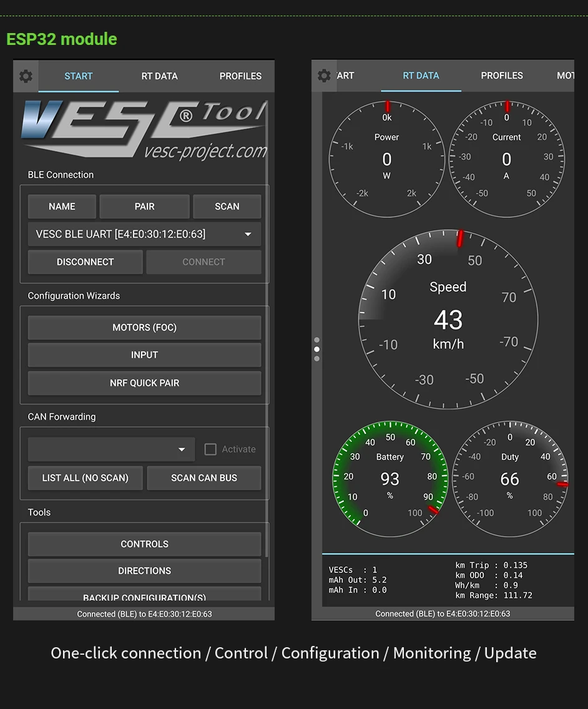Click the 'mAh In : 0.0' readout

tap(357, 590)
